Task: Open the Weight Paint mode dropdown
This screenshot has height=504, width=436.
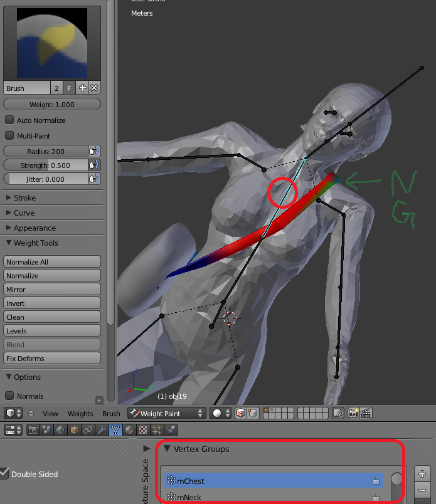Action: pyautogui.click(x=167, y=413)
